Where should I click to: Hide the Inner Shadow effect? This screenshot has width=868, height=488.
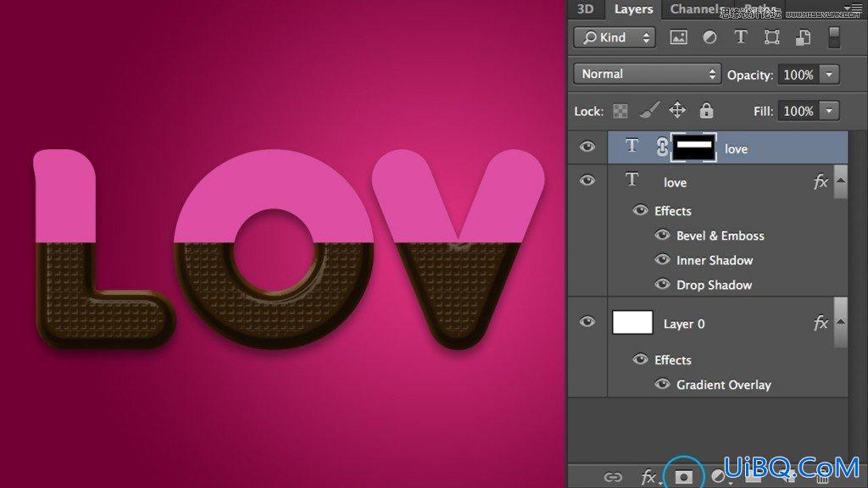(x=662, y=259)
